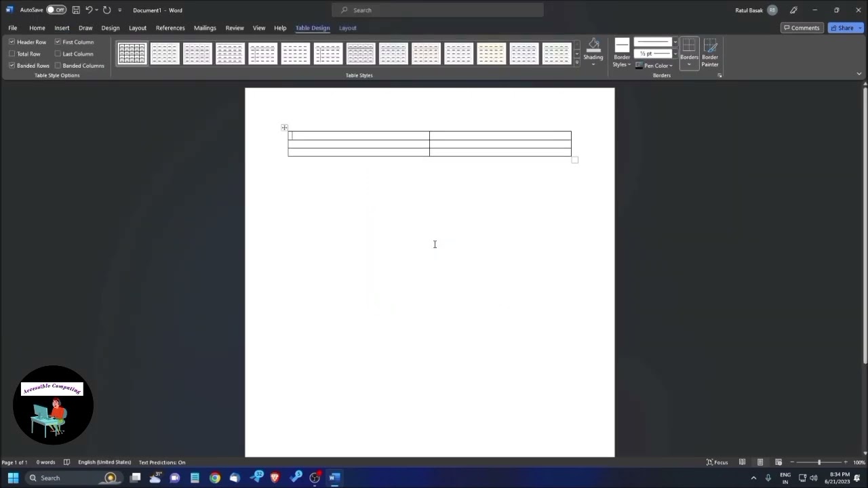Open the Pen Color dropdown

tap(654, 66)
